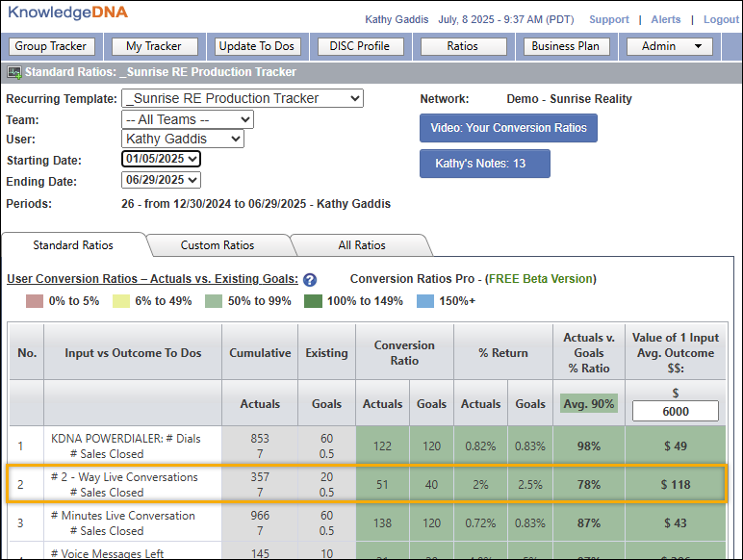
Task: Switch to the All Ratios tab
Action: (362, 245)
